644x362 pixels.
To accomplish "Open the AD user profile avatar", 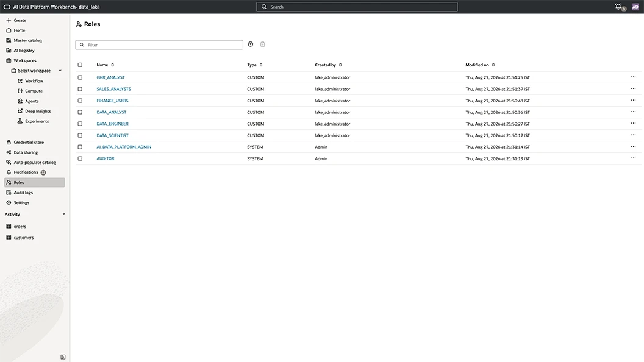I will click(635, 7).
